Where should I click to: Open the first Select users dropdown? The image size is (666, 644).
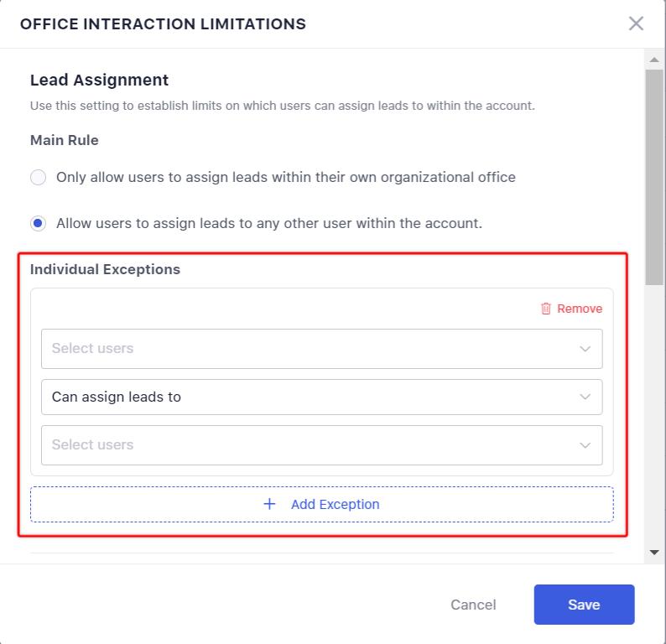(310, 349)
